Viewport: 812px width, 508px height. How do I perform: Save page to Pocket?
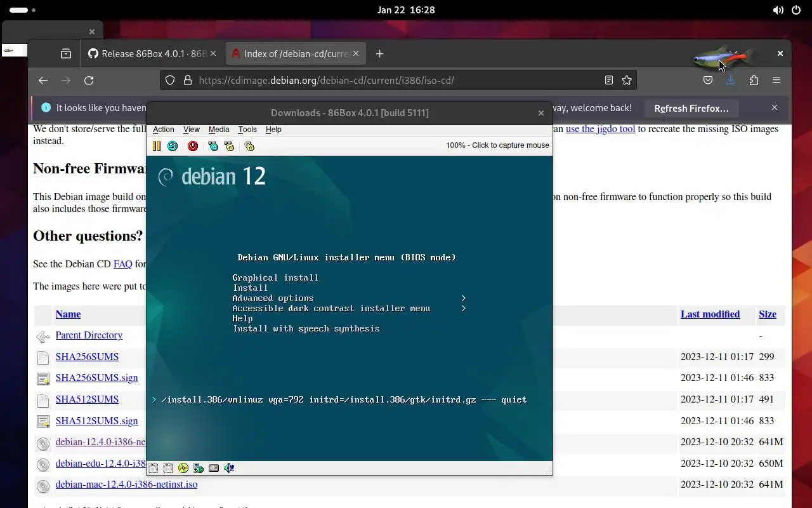tap(708, 80)
